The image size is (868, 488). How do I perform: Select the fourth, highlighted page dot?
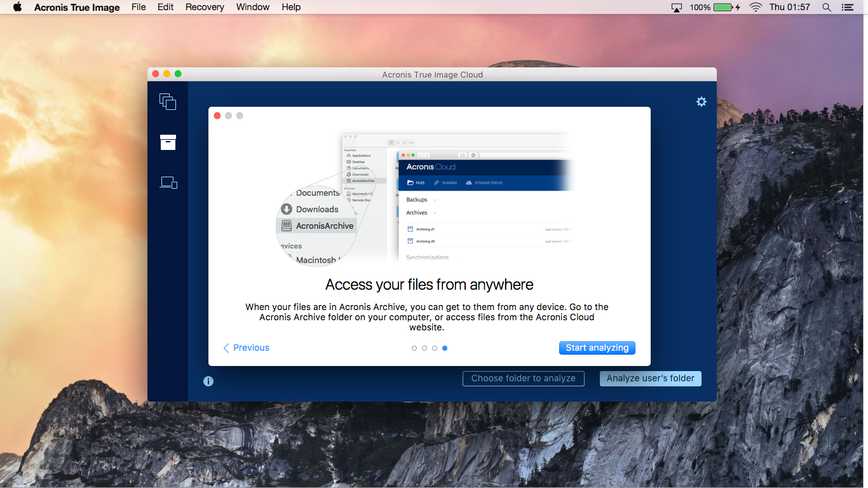click(x=445, y=348)
